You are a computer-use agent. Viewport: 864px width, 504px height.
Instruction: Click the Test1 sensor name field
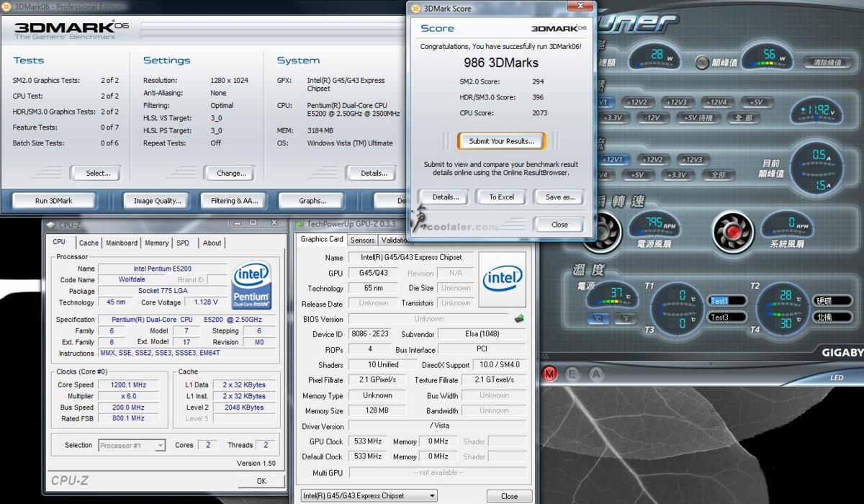pyautogui.click(x=728, y=301)
